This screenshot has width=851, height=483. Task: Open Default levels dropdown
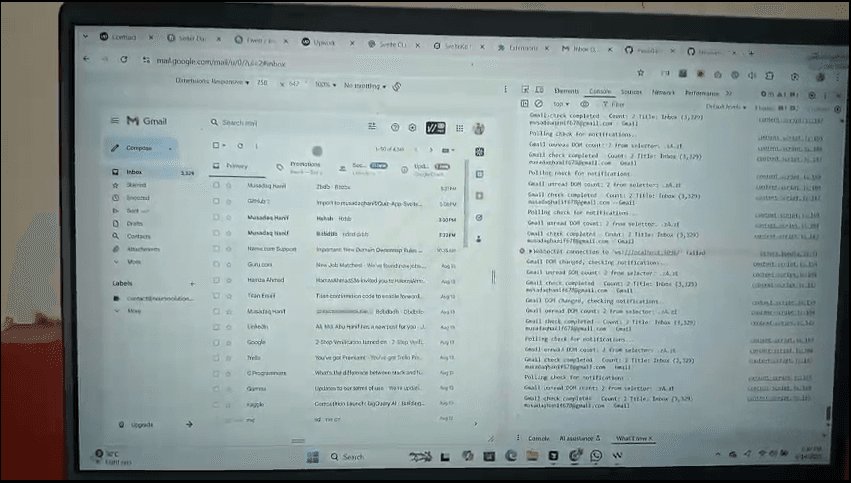coord(726,107)
